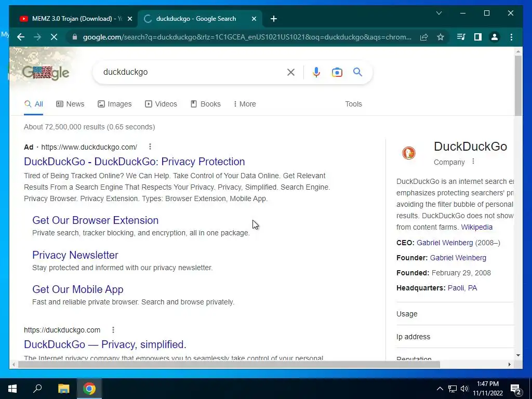The width and height of the screenshot is (532, 399).
Task: Open the tab search dropdown chevron
Action: [x=438, y=13]
